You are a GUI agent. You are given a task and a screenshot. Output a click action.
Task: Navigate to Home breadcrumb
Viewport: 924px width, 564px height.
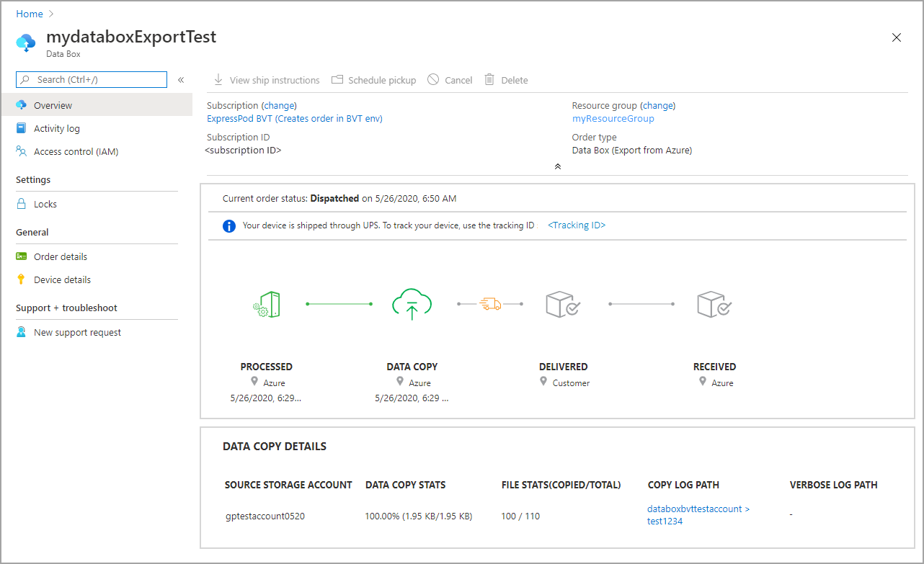[x=29, y=13]
